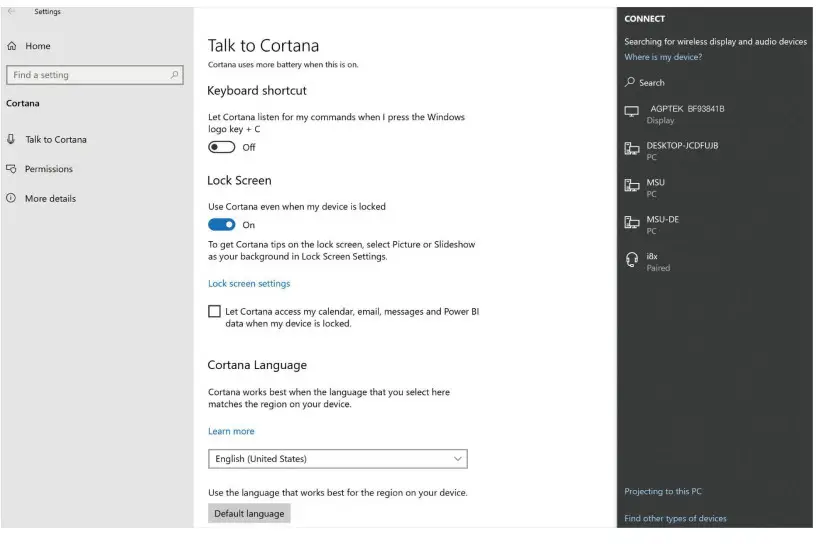Open the Permissions settings page
The image size is (822, 544).
coord(48,169)
